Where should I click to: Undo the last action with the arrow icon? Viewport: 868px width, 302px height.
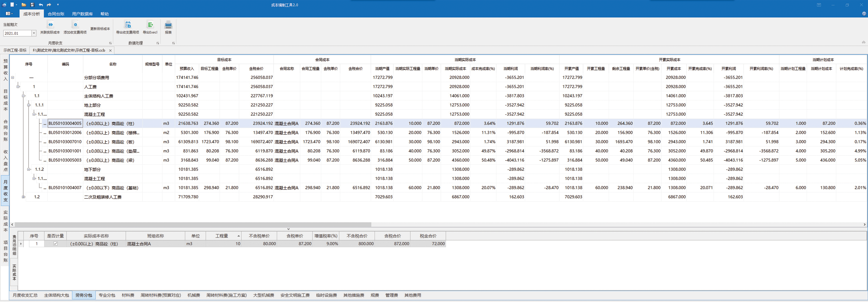click(x=41, y=5)
